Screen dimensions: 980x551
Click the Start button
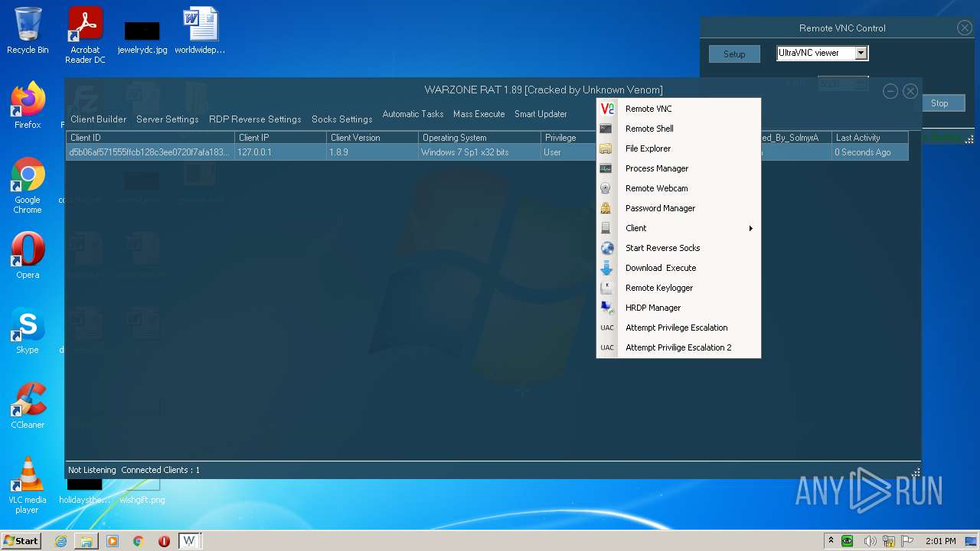(x=21, y=540)
